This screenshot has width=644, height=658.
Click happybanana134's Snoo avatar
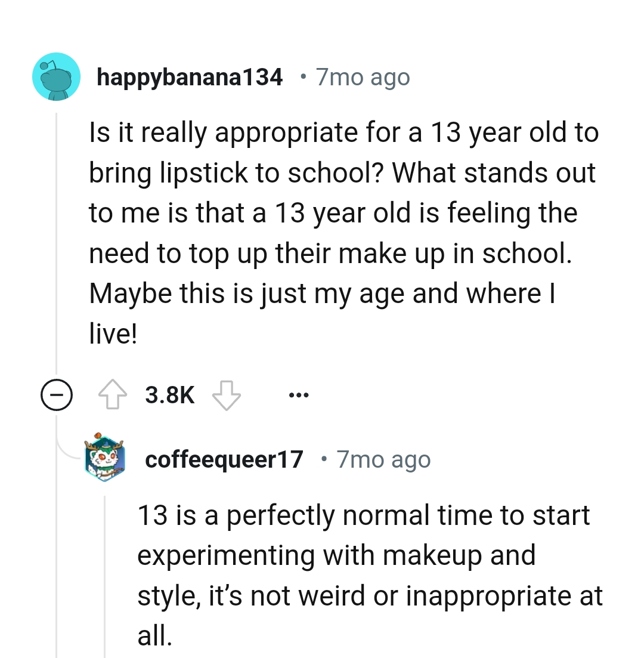[x=56, y=76]
